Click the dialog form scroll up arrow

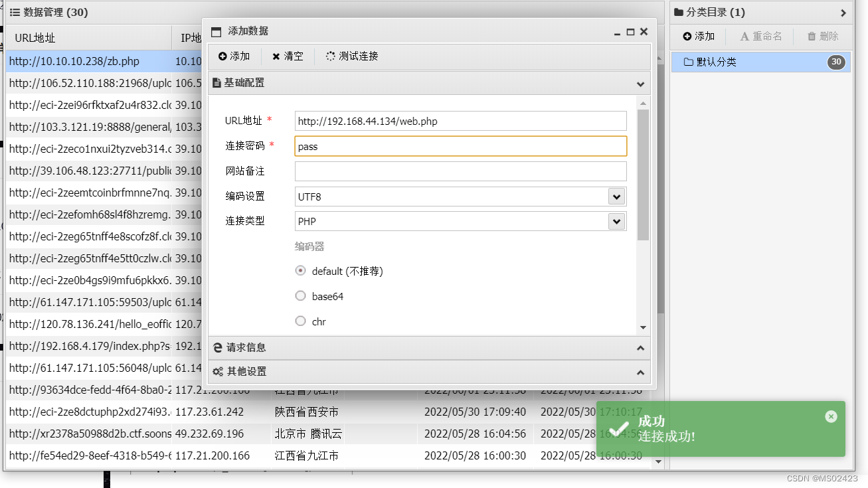(x=643, y=103)
